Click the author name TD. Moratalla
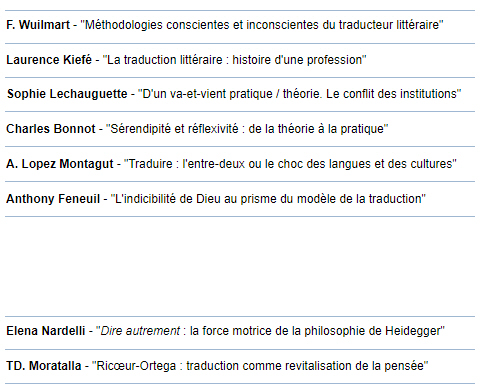Image resolution: width=480 pixels, height=391 pixels. (44, 366)
